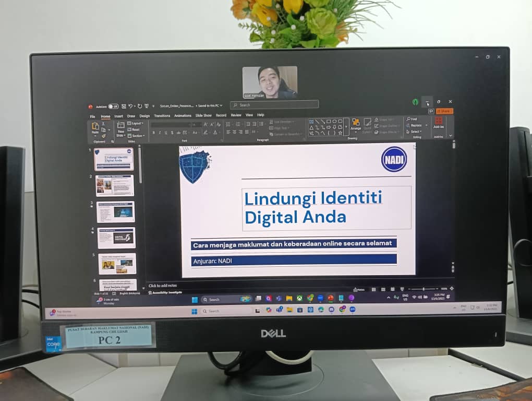Switch to the Slide Show tab
Viewport: 532px width, 401px height.
(203, 115)
